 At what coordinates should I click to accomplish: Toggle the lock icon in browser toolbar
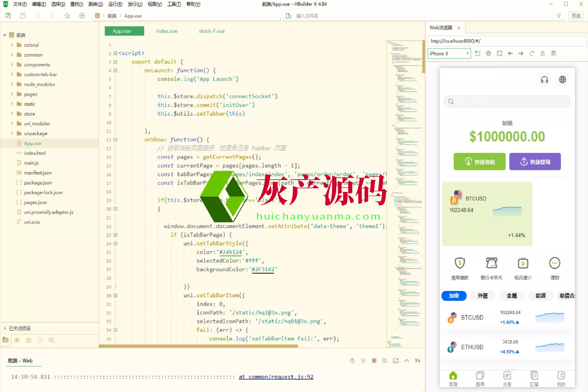pyautogui.click(x=543, y=53)
